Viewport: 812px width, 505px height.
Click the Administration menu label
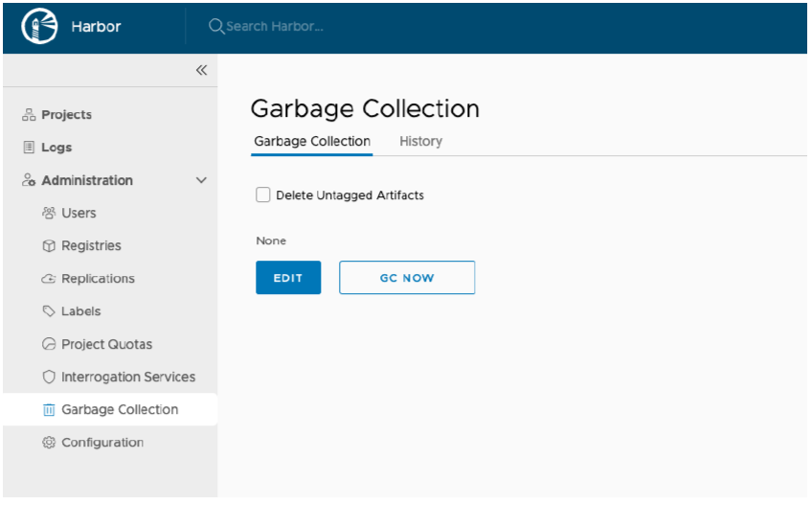87,180
